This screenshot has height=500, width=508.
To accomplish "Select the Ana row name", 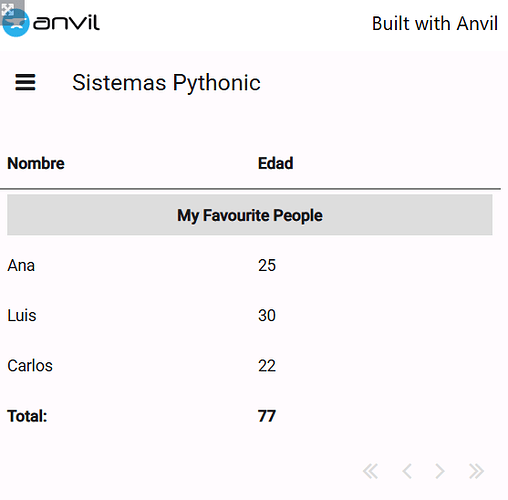I will (x=21, y=266).
